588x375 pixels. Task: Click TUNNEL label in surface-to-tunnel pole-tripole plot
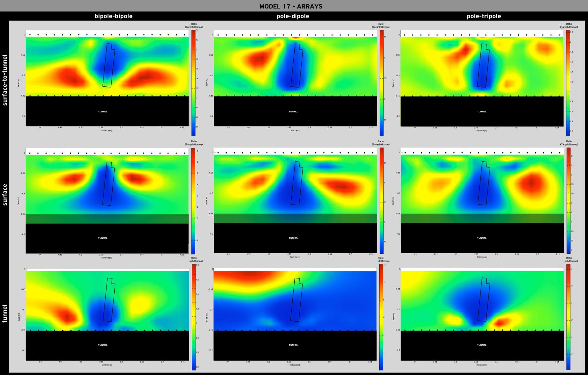482,111
